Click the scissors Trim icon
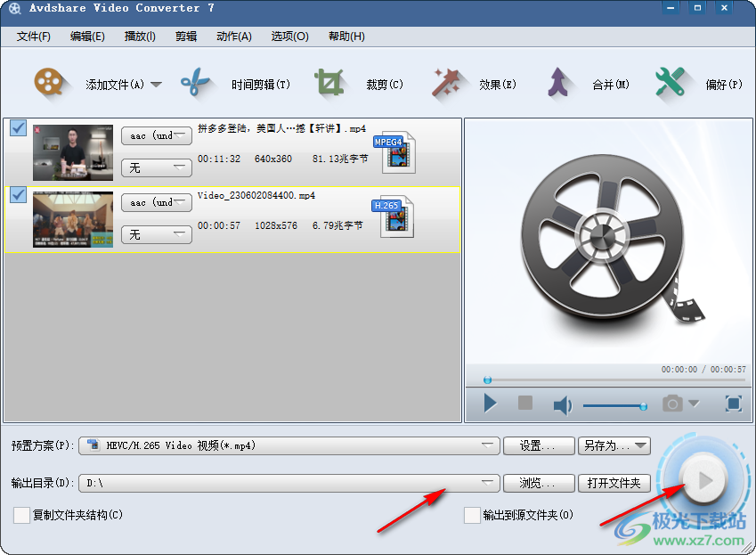 click(195, 83)
